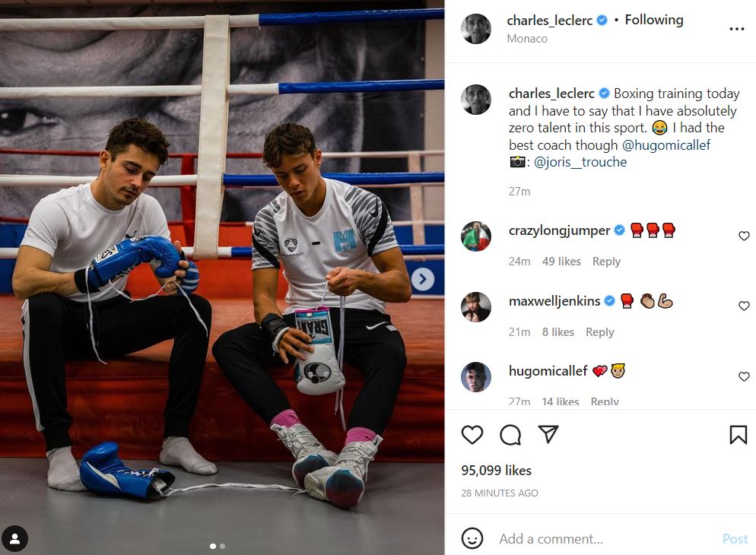This screenshot has width=756, height=555.
Task: Save the post with the bookmark icon
Action: [739, 435]
